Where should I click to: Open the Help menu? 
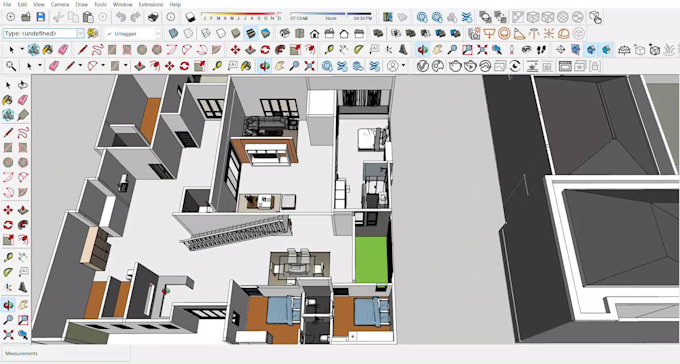point(175,4)
